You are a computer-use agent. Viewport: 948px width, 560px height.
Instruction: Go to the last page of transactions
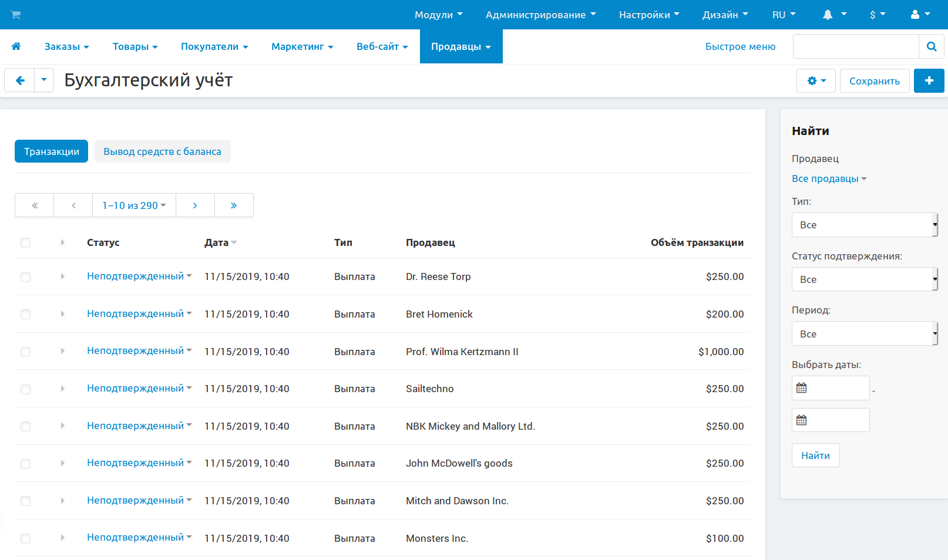(x=234, y=205)
